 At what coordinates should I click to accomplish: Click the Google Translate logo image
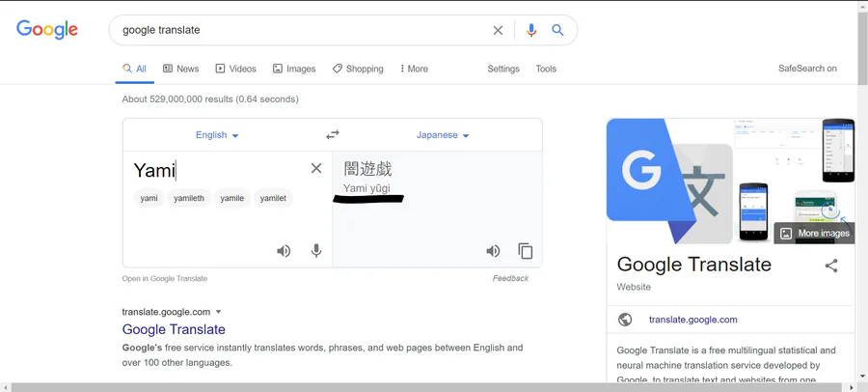[670, 182]
